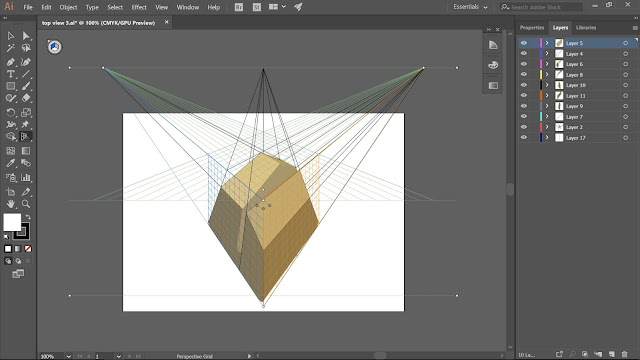
Task: Open the Bridge (Br) button
Action: pos(239,7)
